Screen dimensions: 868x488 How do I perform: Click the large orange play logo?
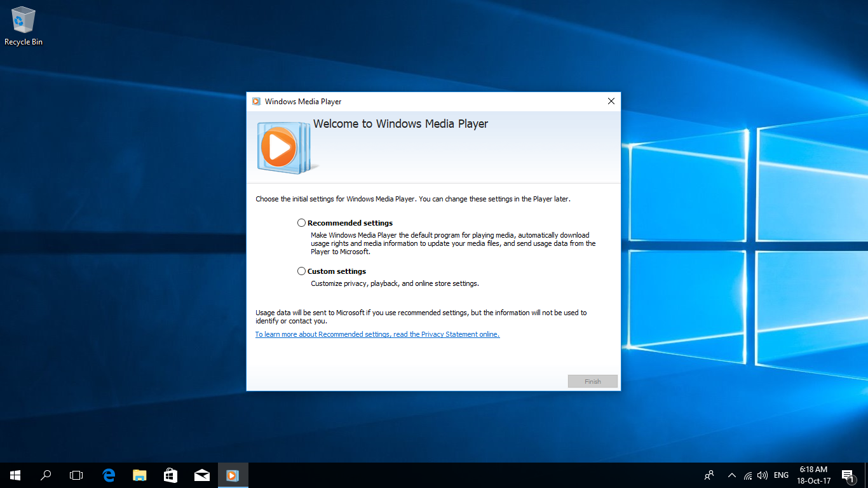pos(279,147)
